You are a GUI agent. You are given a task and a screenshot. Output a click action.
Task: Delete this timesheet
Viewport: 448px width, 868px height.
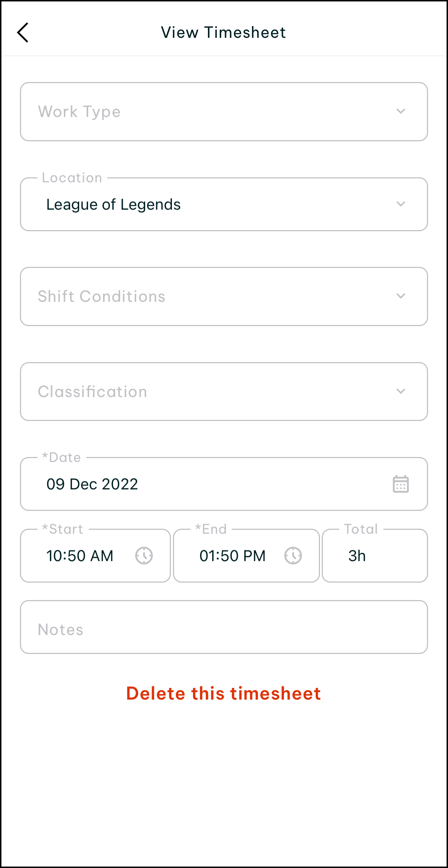[x=224, y=693]
